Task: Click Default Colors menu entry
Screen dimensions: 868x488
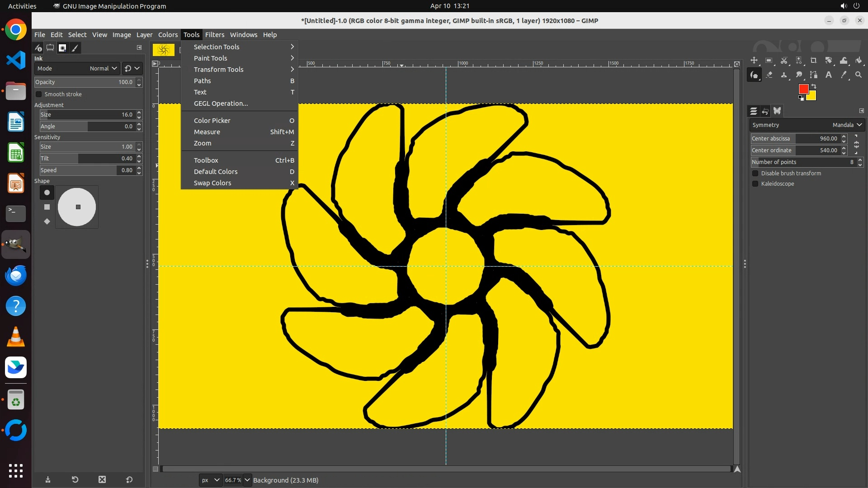Action: [x=216, y=172]
